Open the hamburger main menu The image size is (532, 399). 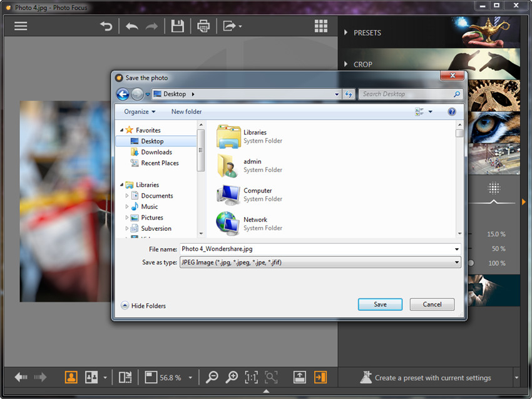[x=21, y=26]
